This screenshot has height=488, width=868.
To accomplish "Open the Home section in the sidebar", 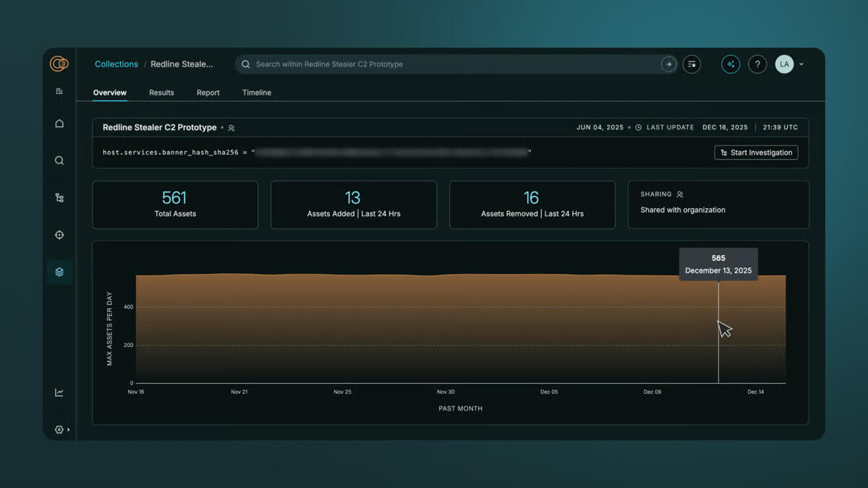I will [x=59, y=124].
